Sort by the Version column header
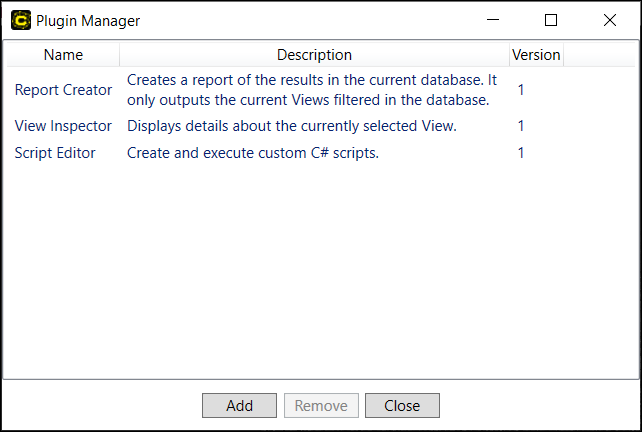 pyautogui.click(x=536, y=55)
